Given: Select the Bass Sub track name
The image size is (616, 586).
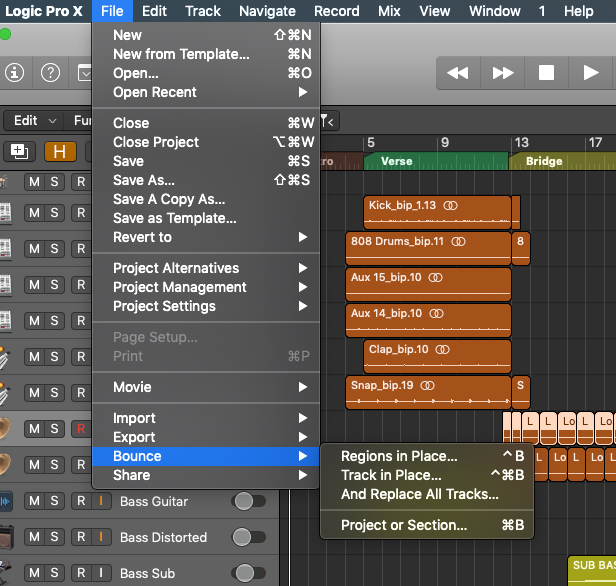Looking at the screenshot, I should 147,573.
